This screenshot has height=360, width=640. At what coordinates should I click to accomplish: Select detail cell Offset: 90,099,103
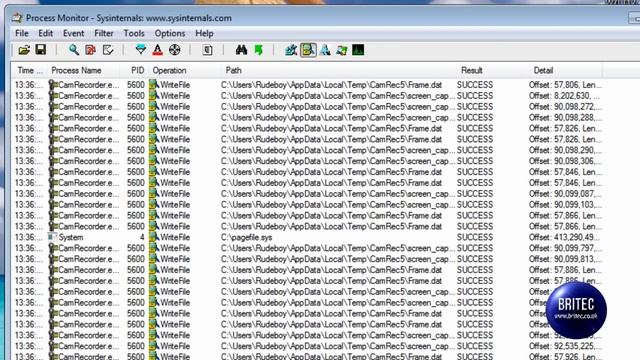(565, 204)
